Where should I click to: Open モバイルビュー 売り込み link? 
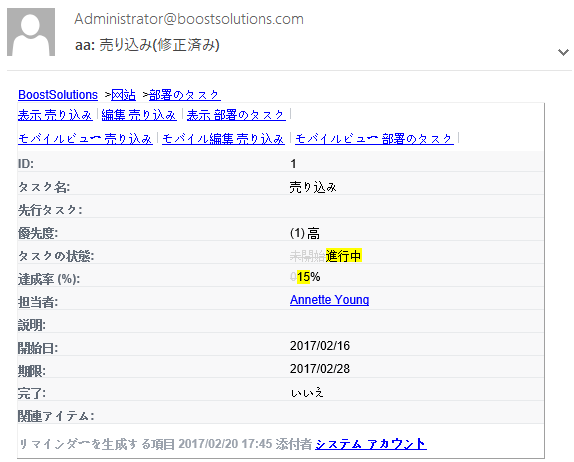[x=85, y=139]
